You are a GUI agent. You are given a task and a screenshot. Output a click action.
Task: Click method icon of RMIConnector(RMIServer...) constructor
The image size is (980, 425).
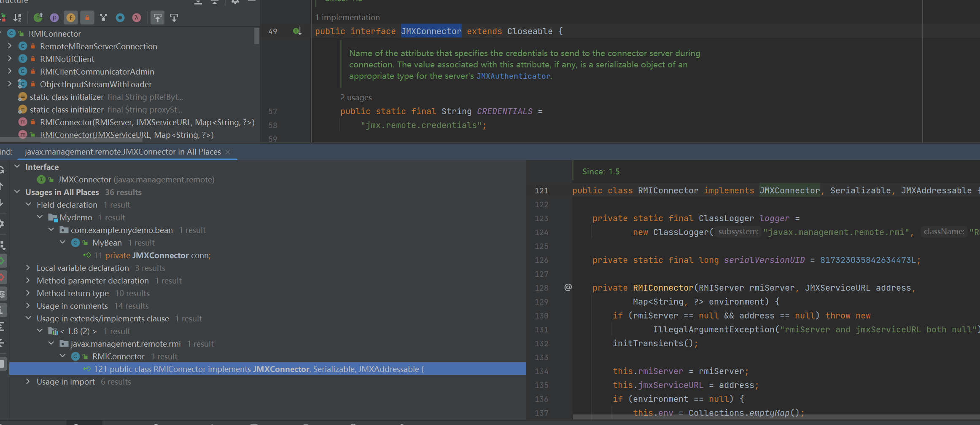[x=23, y=122]
